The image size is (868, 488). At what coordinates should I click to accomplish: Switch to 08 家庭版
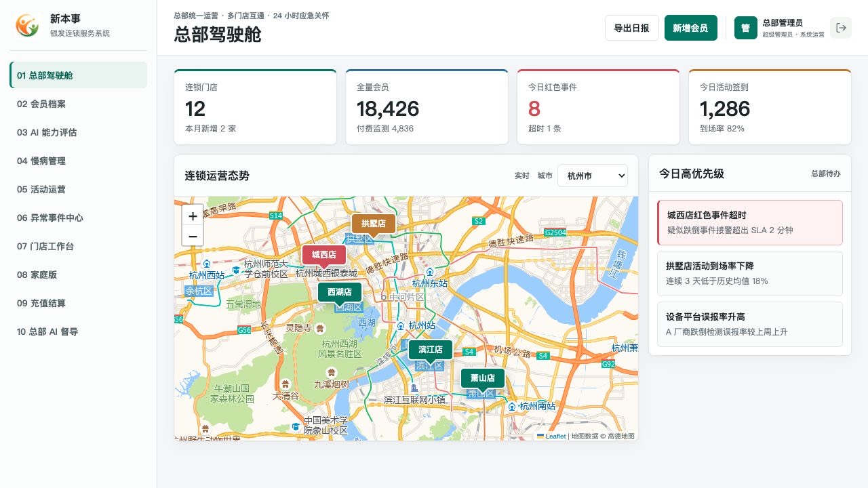click(x=79, y=274)
